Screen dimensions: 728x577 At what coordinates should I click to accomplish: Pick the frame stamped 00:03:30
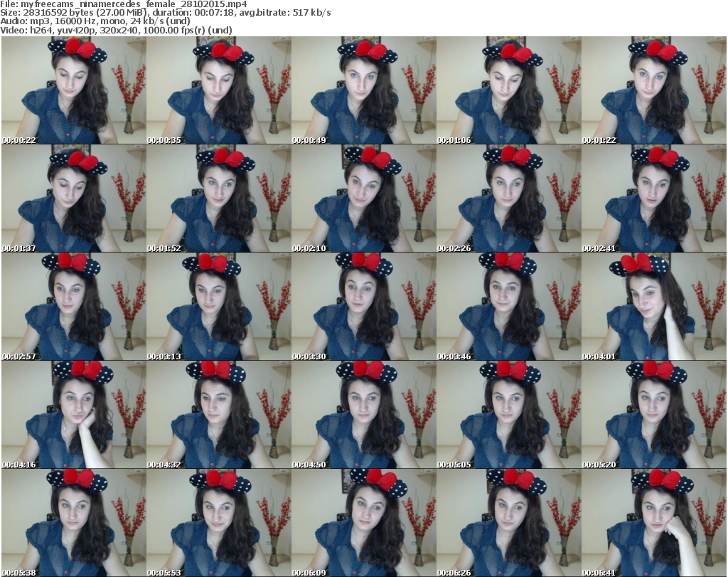coord(363,307)
